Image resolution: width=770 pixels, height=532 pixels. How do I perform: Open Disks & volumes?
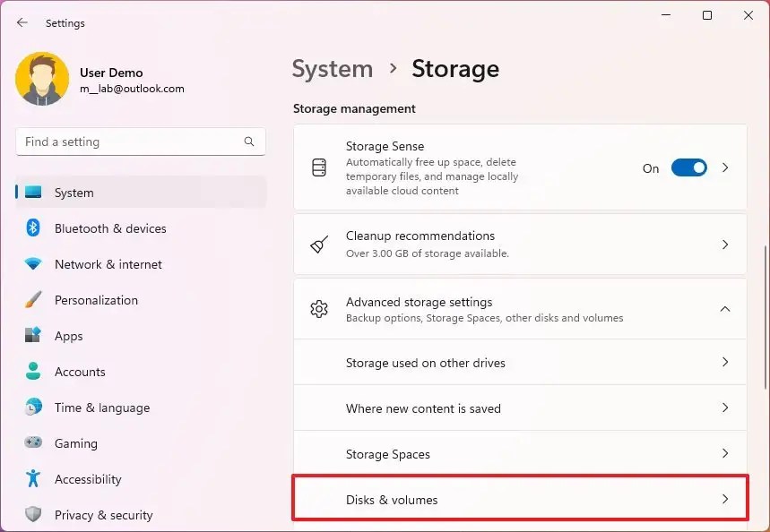[520, 499]
